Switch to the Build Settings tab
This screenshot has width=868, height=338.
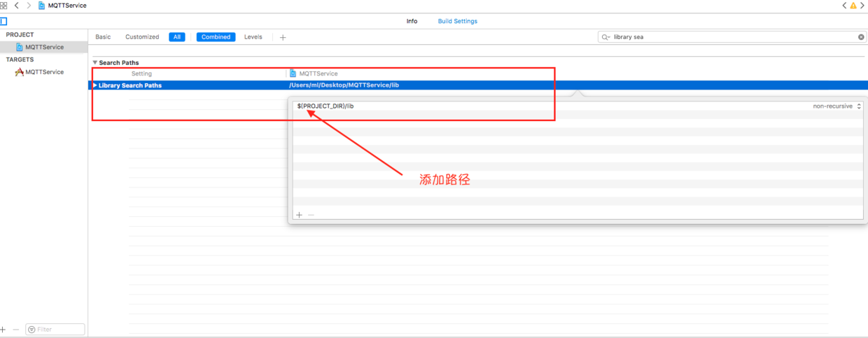(457, 21)
